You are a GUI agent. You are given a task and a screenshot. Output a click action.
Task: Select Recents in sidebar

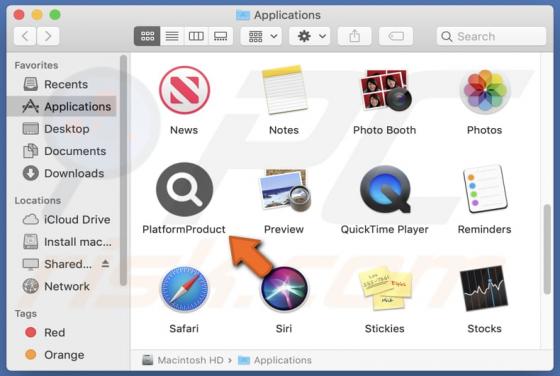tap(61, 84)
